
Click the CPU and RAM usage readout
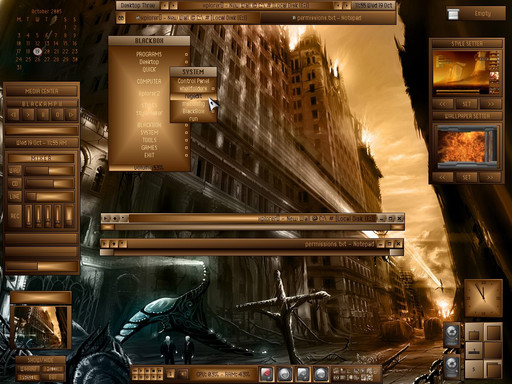pos(223,374)
